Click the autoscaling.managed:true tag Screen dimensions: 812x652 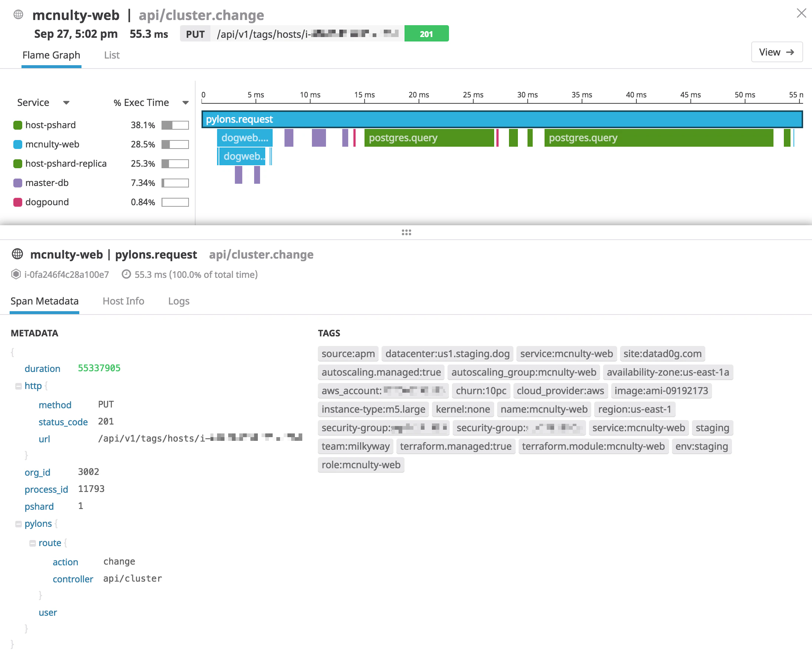click(x=381, y=372)
